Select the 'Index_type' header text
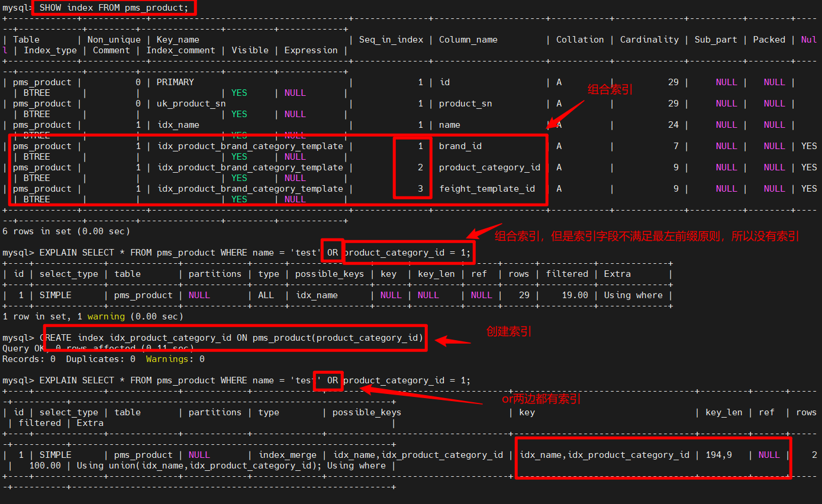The height and width of the screenshot is (504, 822). point(50,50)
